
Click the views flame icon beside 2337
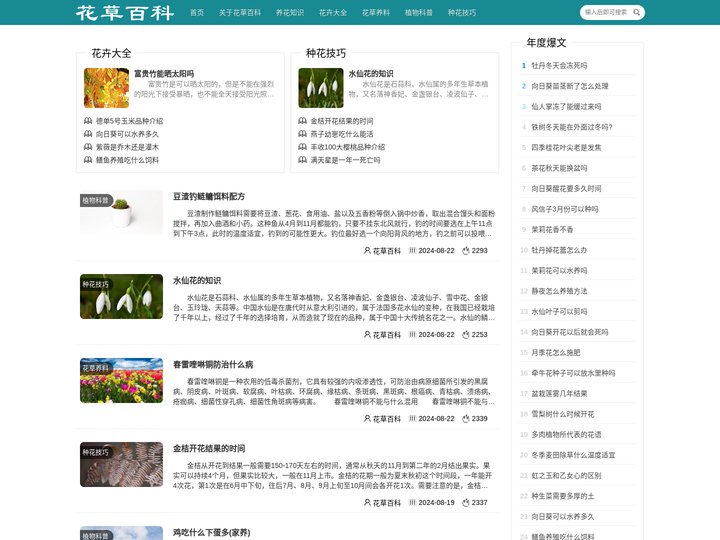pos(466,502)
